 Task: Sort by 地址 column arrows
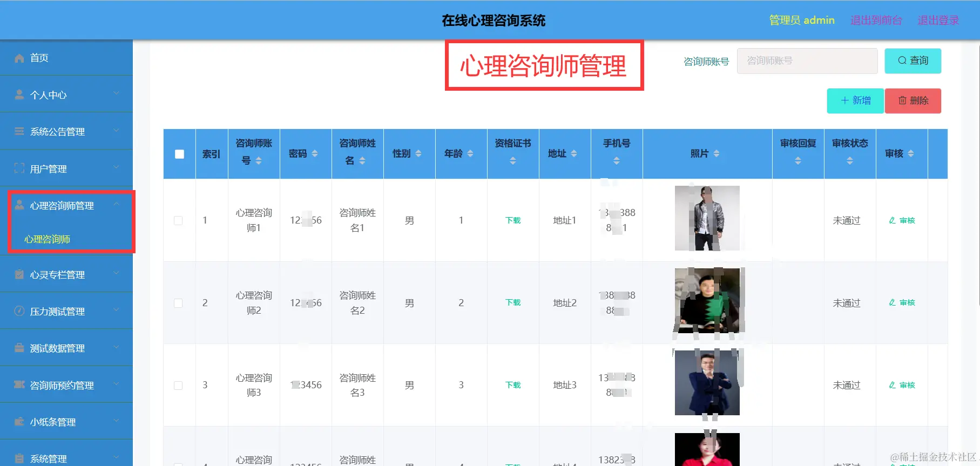click(x=574, y=154)
